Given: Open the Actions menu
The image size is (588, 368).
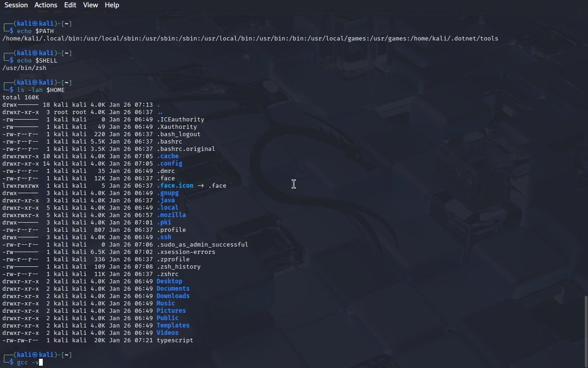Looking at the screenshot, I should pos(46,5).
